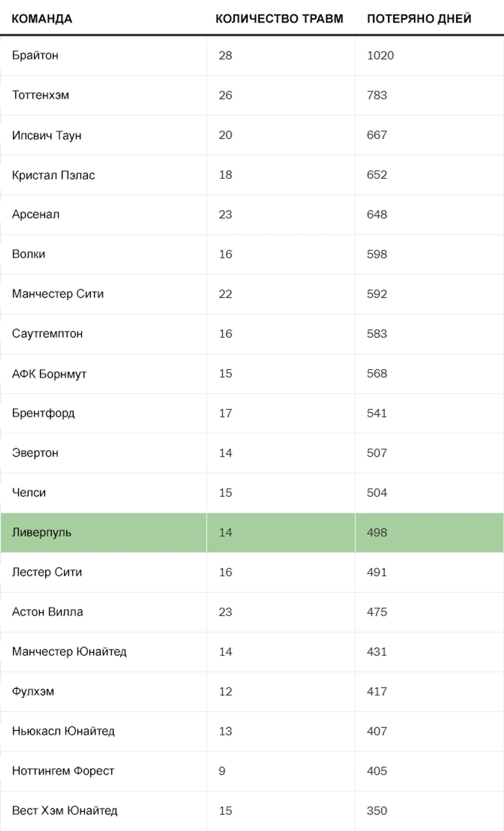Click the Ипсвич Таун team cell

tap(47, 135)
